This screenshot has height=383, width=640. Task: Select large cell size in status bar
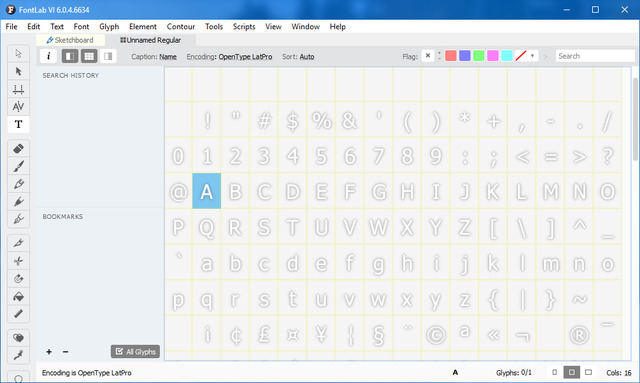[x=588, y=372]
